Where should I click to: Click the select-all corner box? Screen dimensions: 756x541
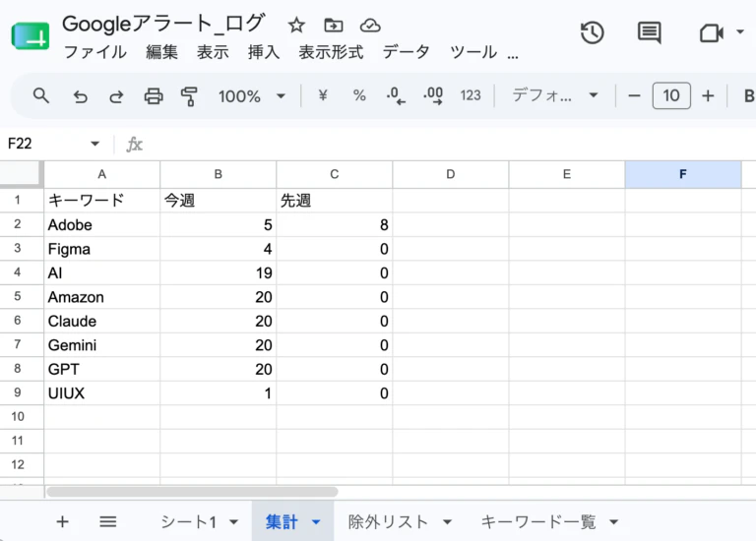[21, 174]
